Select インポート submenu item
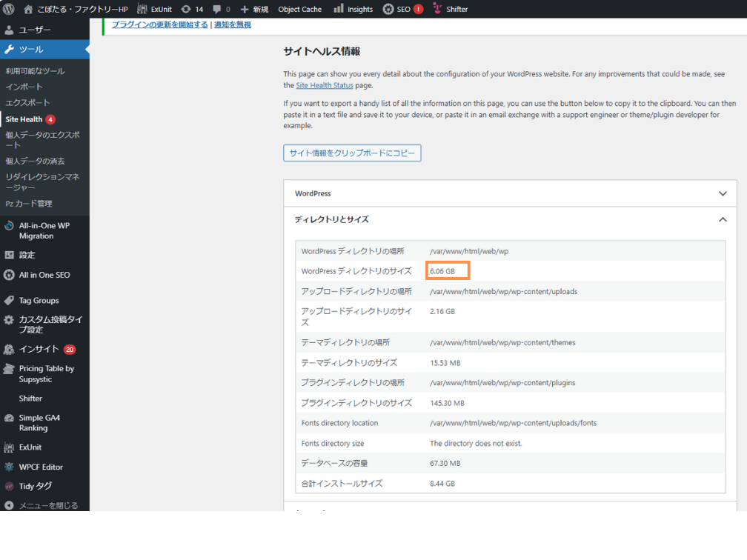Viewport: 747px width, 560px height. pyautogui.click(x=24, y=87)
